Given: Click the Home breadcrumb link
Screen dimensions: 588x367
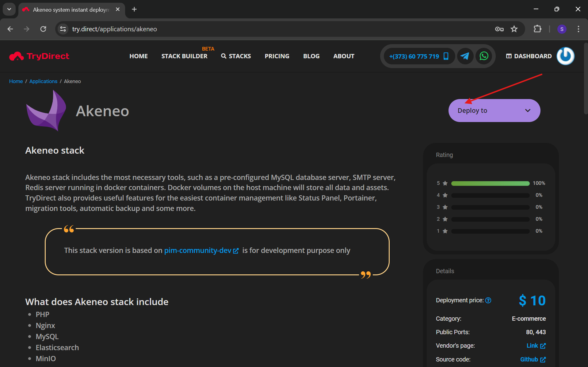Looking at the screenshot, I should (16, 81).
